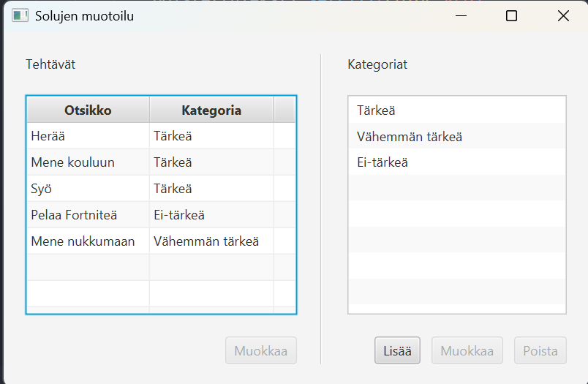This screenshot has width=588, height=384.
Task: Close the Solujen muotoilu window
Action: tap(563, 16)
